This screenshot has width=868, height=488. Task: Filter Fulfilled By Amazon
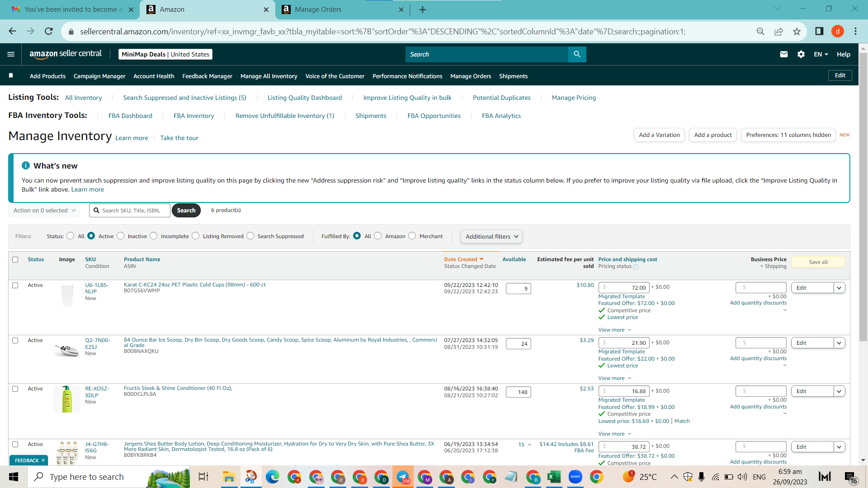pyautogui.click(x=378, y=236)
